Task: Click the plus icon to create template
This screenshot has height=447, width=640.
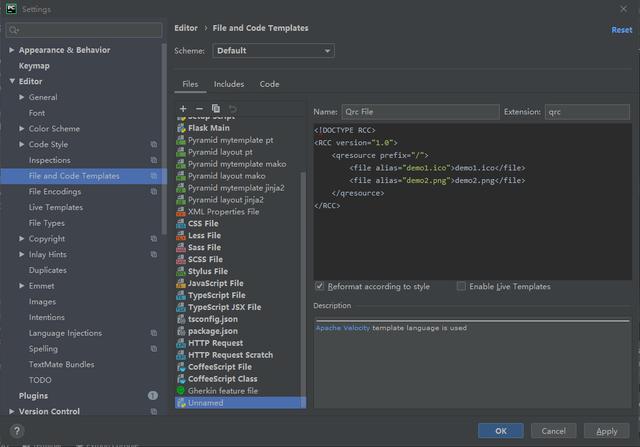Action: click(183, 109)
